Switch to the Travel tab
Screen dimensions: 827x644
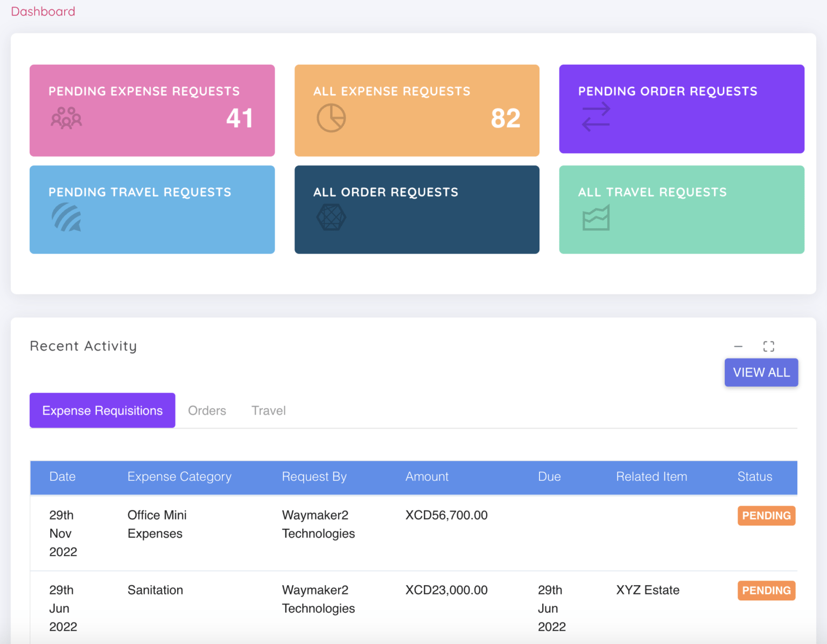point(269,410)
